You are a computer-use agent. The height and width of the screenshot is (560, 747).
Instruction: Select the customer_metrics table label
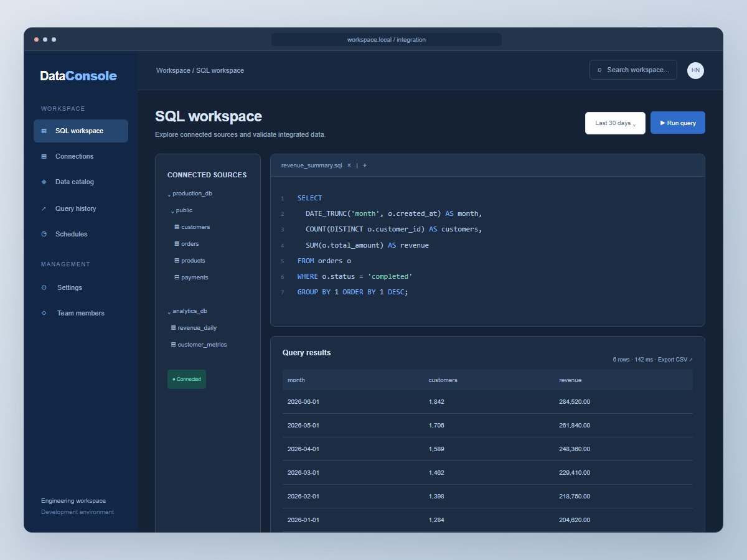pos(202,345)
